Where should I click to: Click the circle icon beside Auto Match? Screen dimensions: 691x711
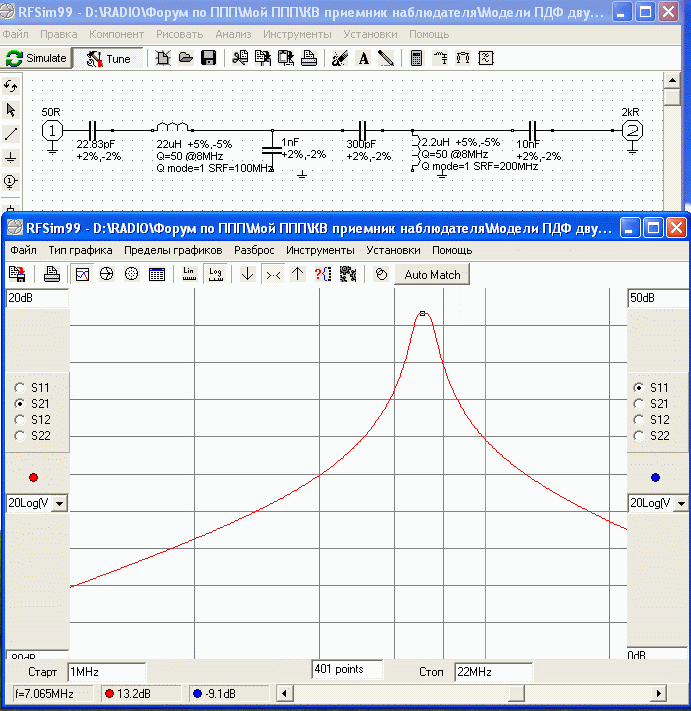381,274
